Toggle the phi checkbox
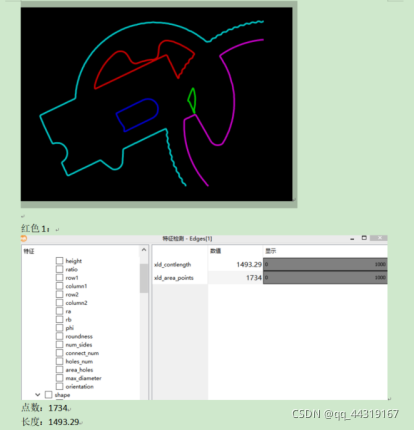 pyautogui.click(x=59, y=328)
